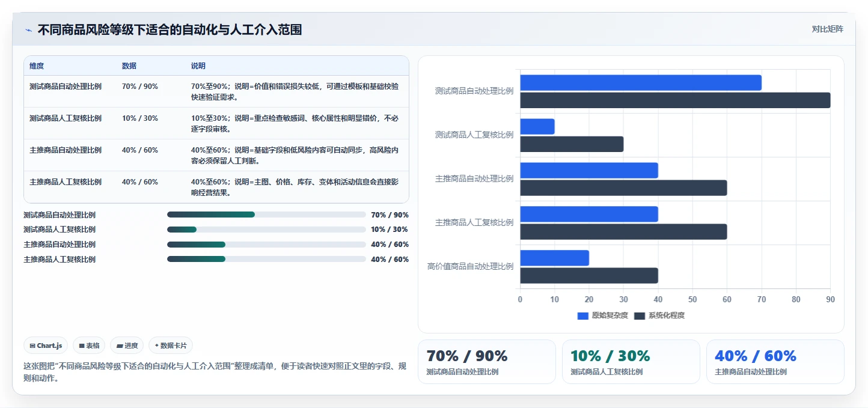Viewport: 868px width, 408px height.
Task: Click the dark bar for 高价值商品自动处理比例
Action: pyautogui.click(x=589, y=276)
